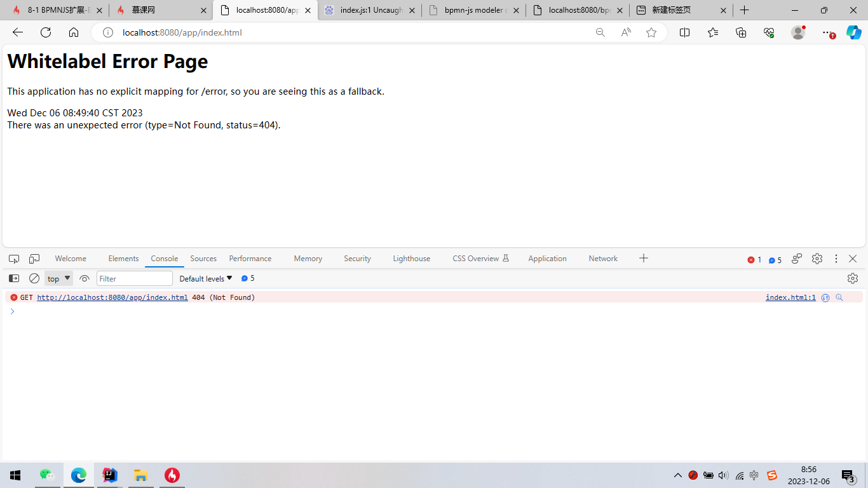The image size is (868, 488).
Task: Click the error count badge showing 1
Action: [754, 259]
